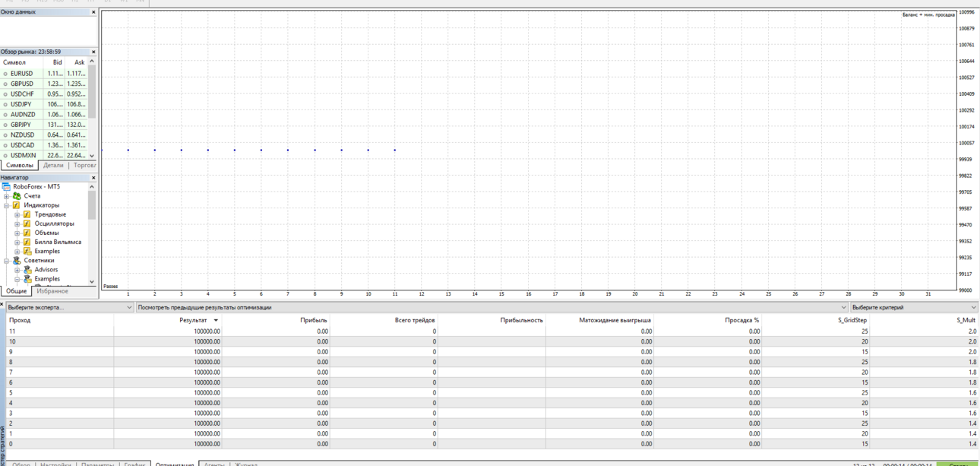Close the Обзор рынка panel
The height and width of the screenshot is (466, 980).
(x=93, y=52)
